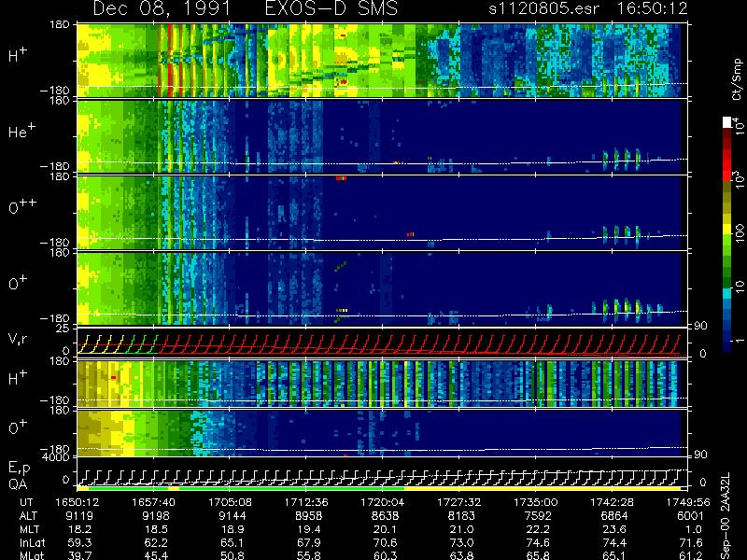747x560 pixels.
Task: Click the "MLT" row header
Action: 30,529
